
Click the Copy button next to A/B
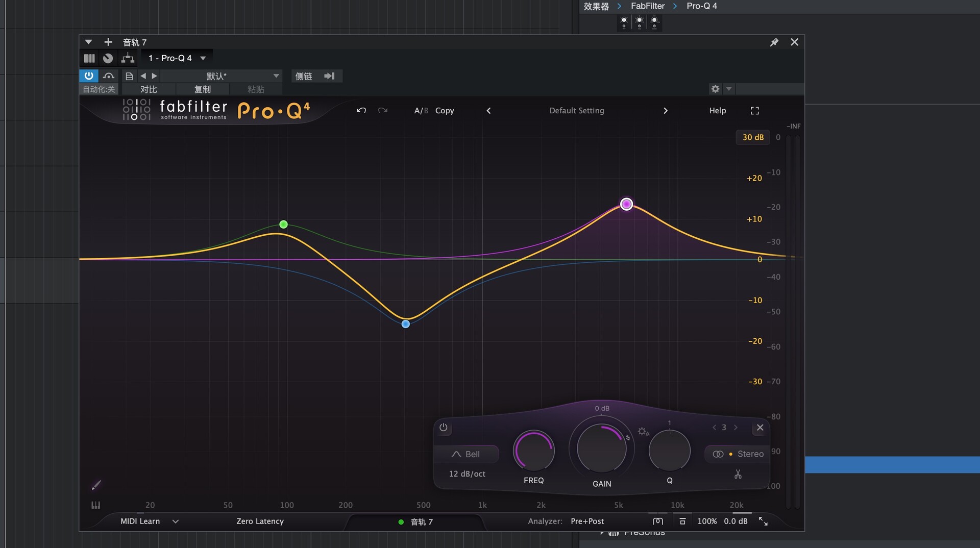tap(445, 110)
